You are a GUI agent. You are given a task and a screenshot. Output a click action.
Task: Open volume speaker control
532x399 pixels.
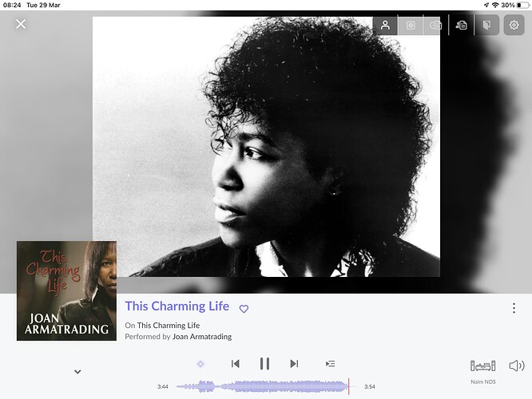pyautogui.click(x=516, y=365)
